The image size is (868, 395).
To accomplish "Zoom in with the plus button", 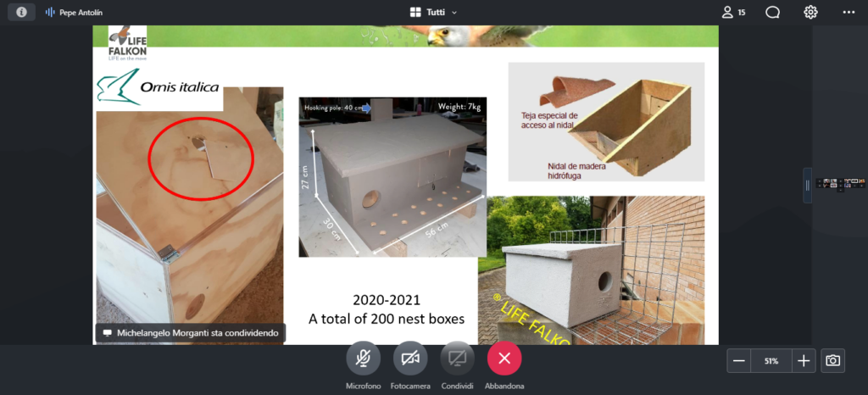I will tap(804, 361).
